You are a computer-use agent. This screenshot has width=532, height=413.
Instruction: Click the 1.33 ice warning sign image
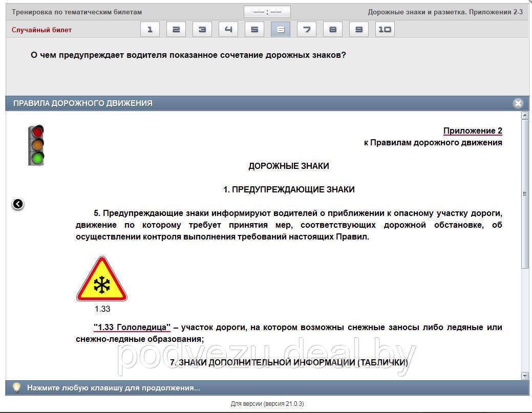(102, 279)
